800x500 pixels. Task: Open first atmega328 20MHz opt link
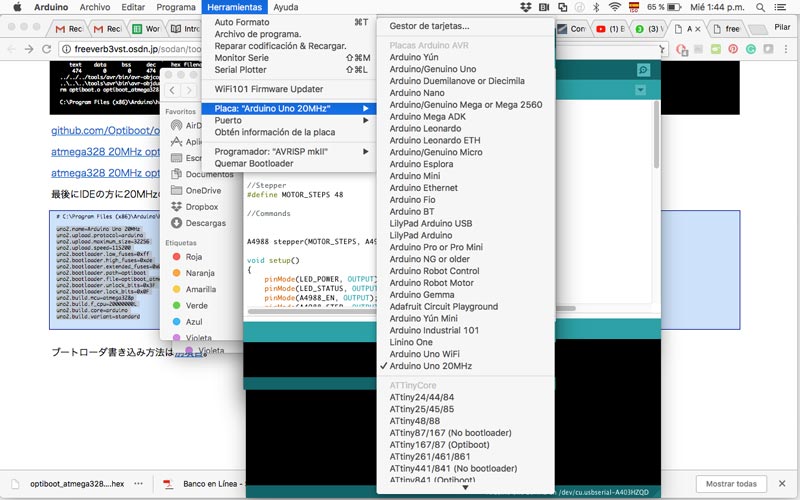(105, 152)
